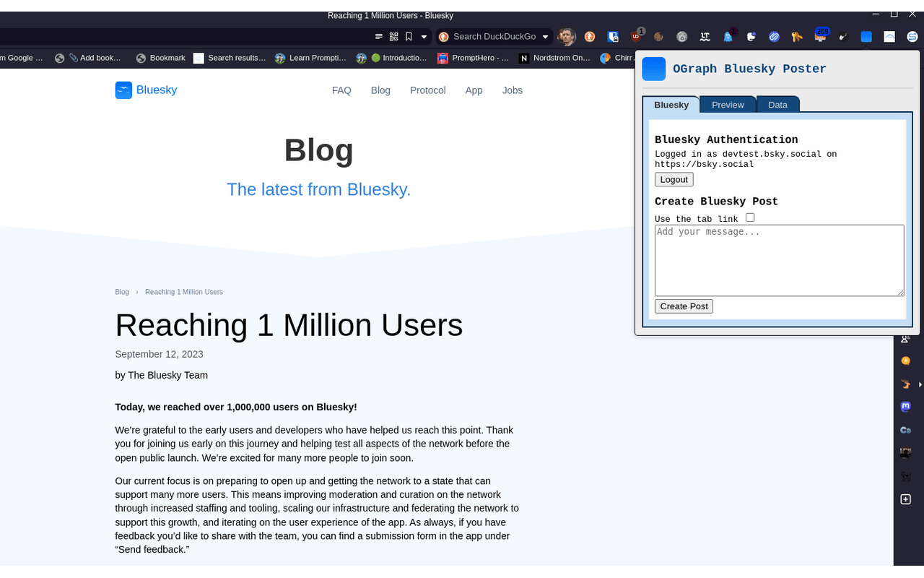Click the 'September 12, 2023' date text

[x=160, y=354]
